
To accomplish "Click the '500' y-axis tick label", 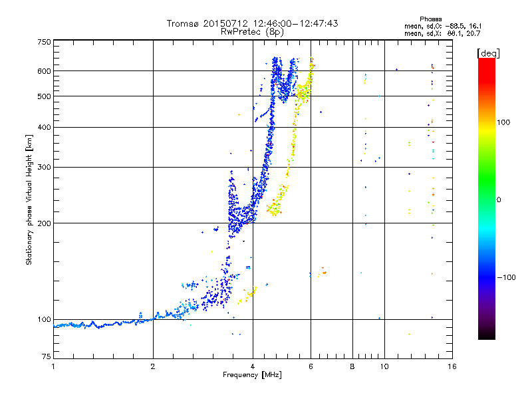I will (44, 96).
